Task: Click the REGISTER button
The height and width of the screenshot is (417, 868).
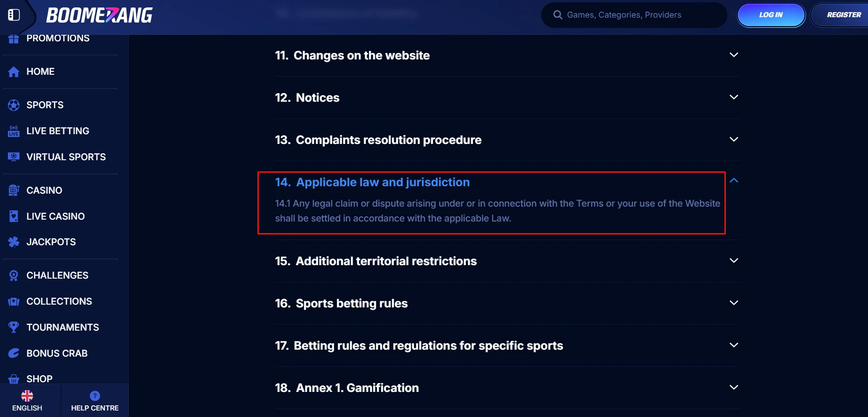Action: (x=840, y=15)
